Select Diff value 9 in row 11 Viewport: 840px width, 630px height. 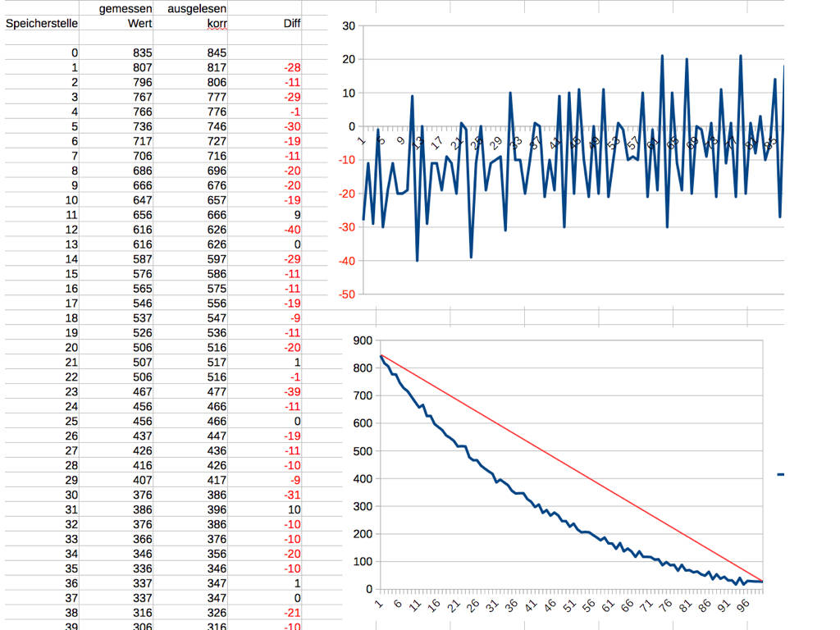click(296, 216)
